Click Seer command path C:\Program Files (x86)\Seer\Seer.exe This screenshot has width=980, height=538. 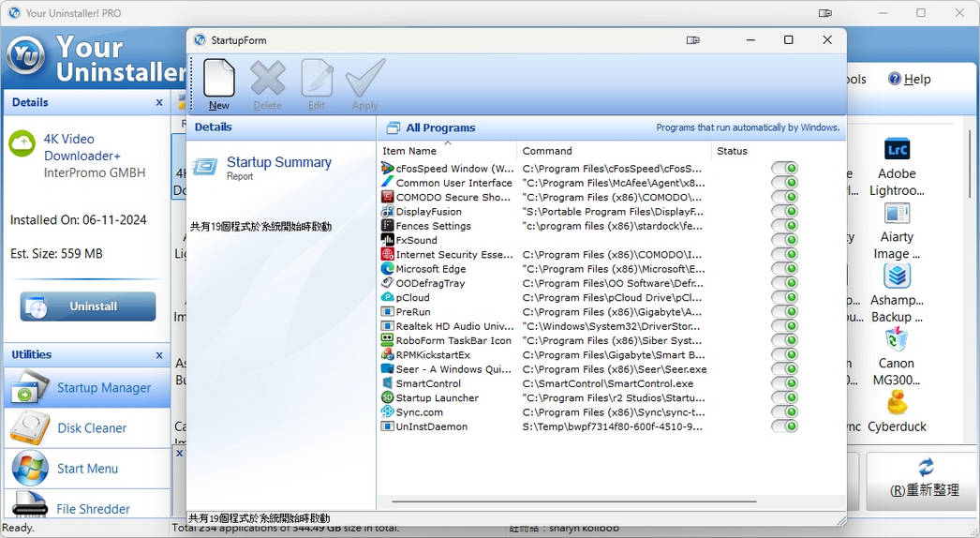(x=615, y=369)
